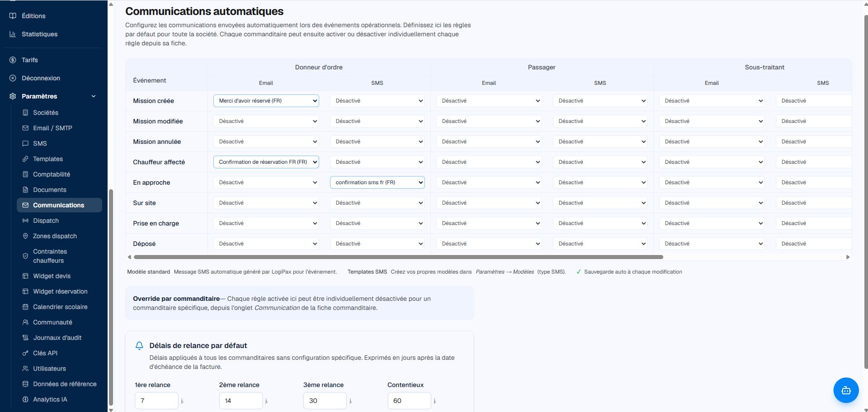Screen dimensions: 868x412
Task: Click the Contraintes chauffeurs shield icon
Action: (x=25, y=256)
